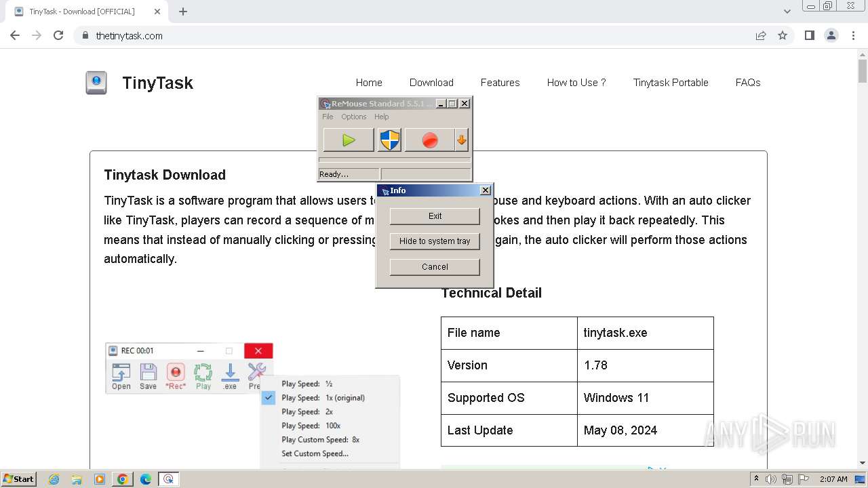
Task: Open the How to Use ? page
Action: (576, 83)
